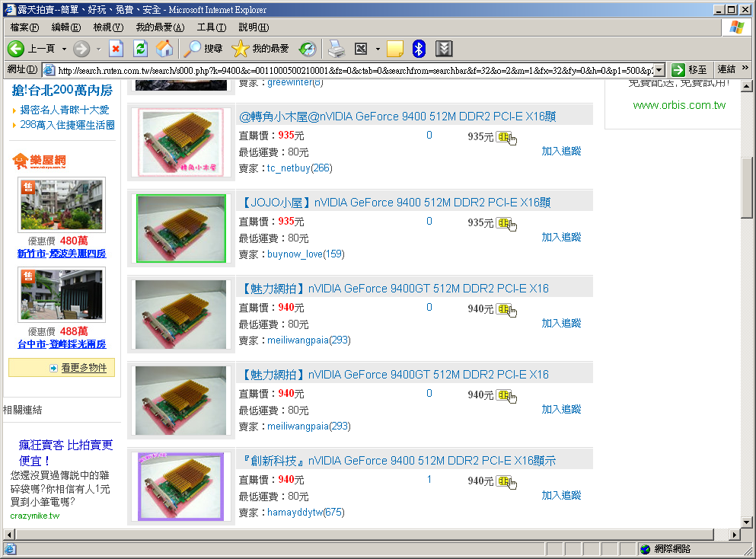
Task: Click the Bluetooth toolbar icon
Action: tap(418, 49)
